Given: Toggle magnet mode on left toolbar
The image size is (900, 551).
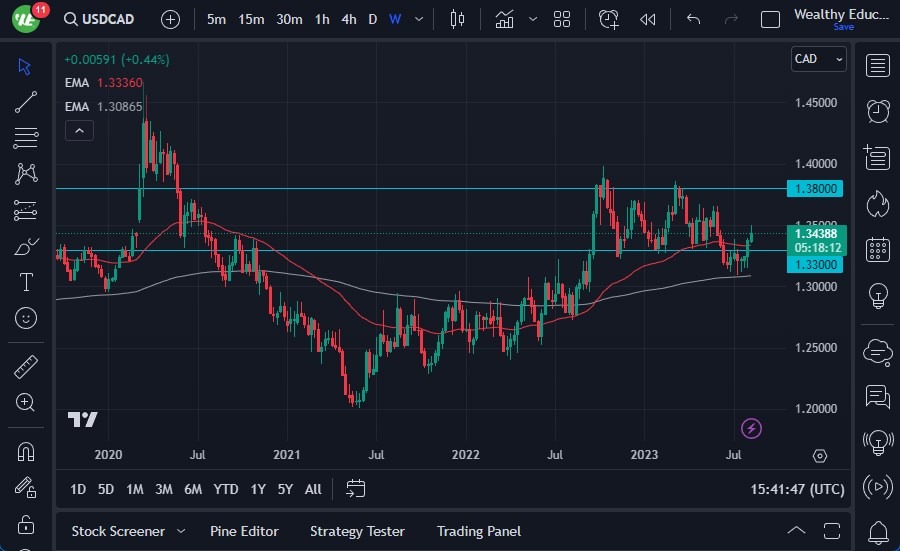Looking at the screenshot, I should click(x=26, y=451).
